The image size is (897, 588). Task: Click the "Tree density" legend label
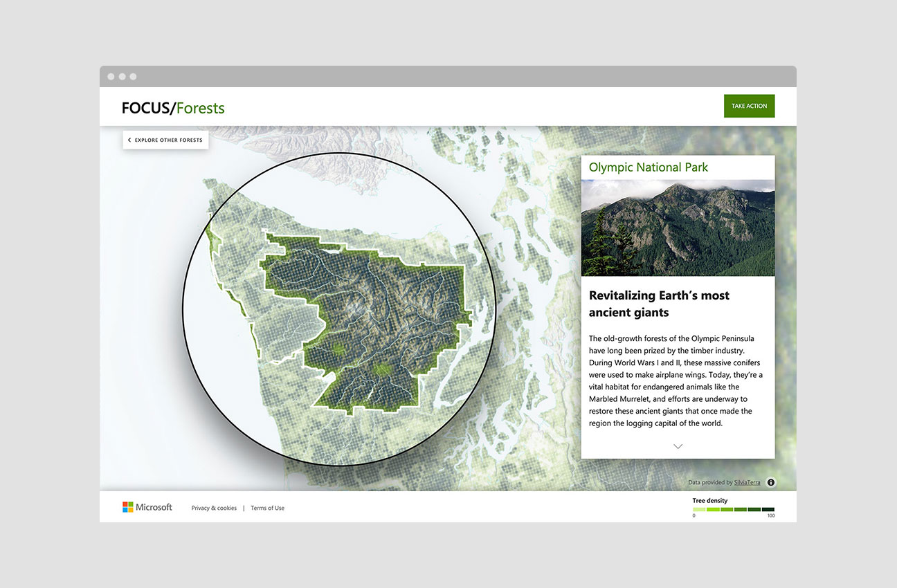pos(710,501)
